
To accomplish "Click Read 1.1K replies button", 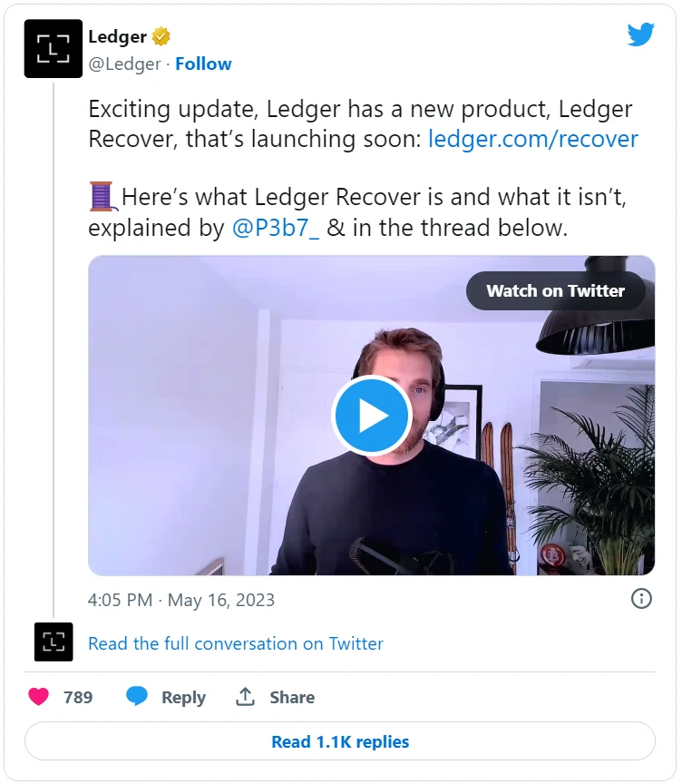I will [340, 741].
